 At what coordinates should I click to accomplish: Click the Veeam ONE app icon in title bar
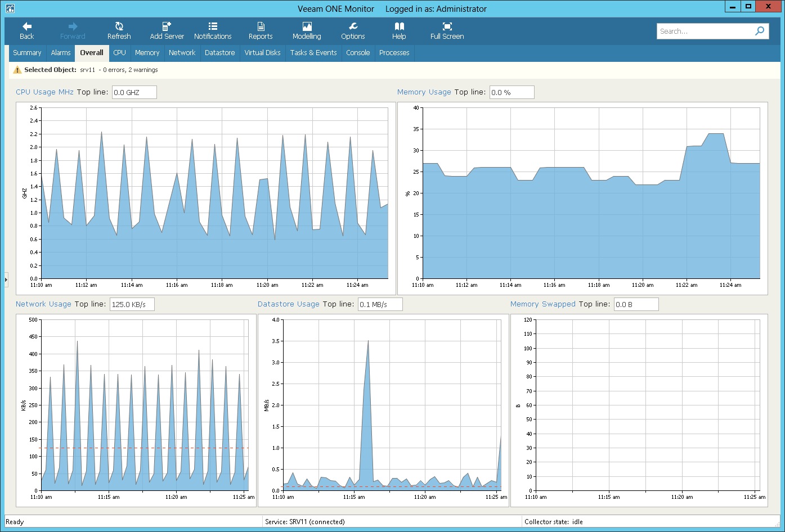pos(10,8)
